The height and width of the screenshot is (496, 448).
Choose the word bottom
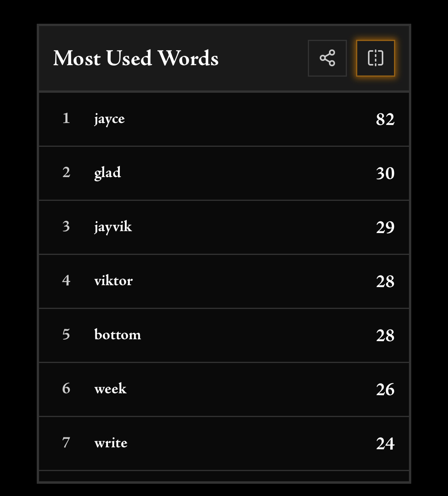pyautogui.click(x=118, y=335)
